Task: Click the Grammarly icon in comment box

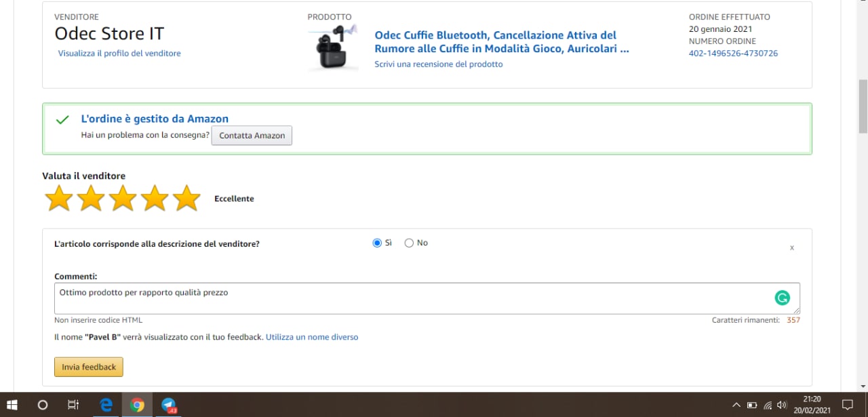Action: point(783,298)
